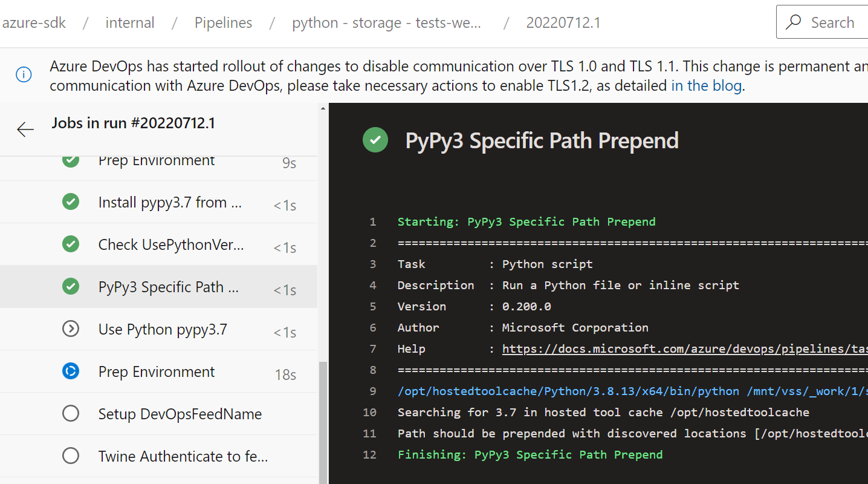Open the azure-sdk breadcrumb

[x=34, y=23]
